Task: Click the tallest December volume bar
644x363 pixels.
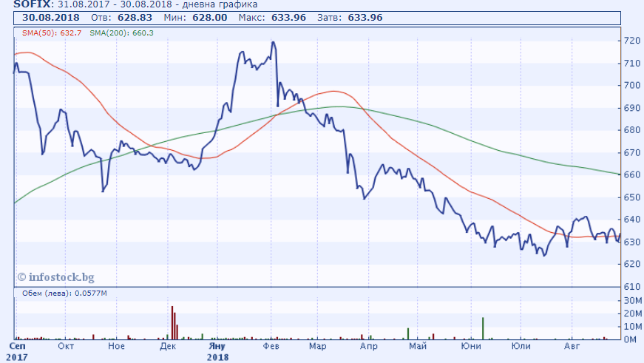Action: [172, 323]
